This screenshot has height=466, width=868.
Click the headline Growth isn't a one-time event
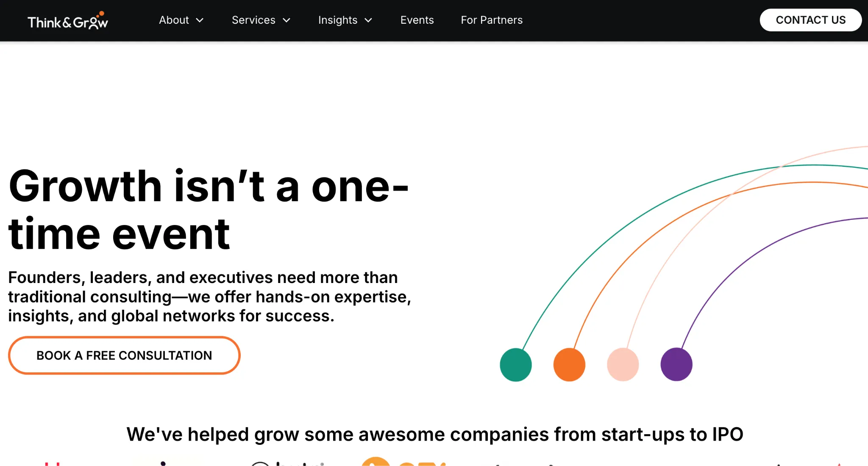pos(208,210)
